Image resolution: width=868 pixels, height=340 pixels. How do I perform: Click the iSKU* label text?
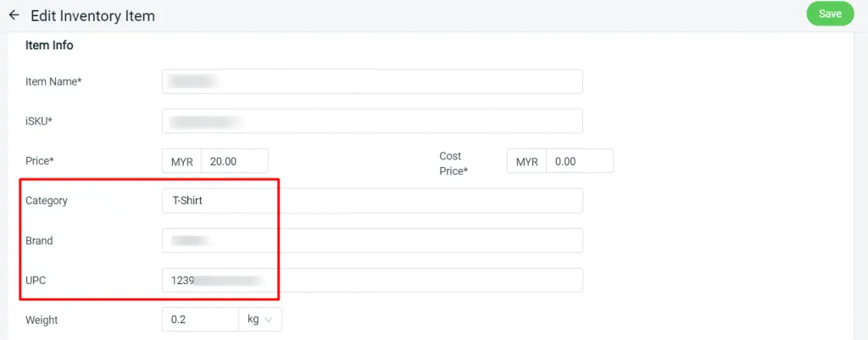[x=39, y=121]
